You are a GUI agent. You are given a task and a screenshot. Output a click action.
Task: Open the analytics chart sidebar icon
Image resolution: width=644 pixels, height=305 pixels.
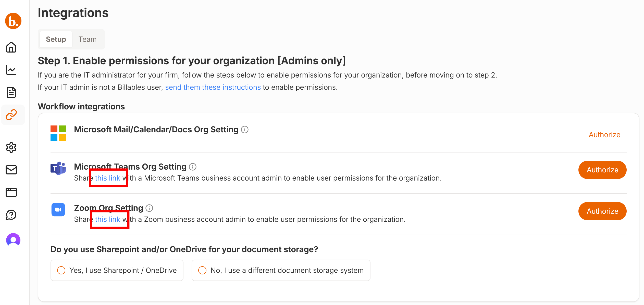[11, 70]
